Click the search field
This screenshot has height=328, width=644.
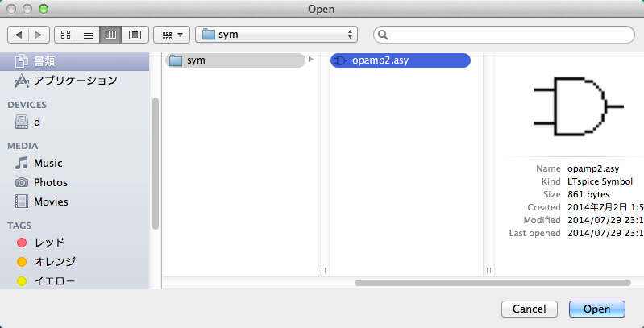504,35
